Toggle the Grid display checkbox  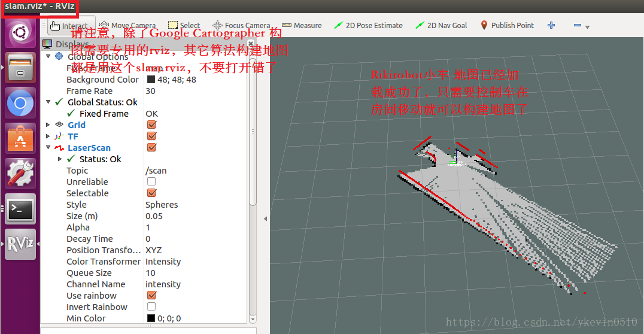[x=151, y=125]
